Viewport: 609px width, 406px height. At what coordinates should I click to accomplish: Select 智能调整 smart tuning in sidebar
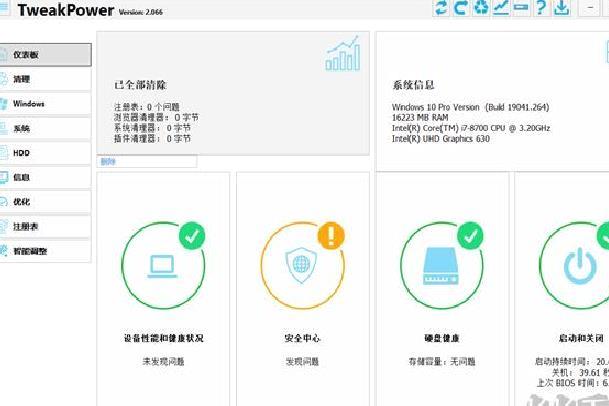coord(45,251)
